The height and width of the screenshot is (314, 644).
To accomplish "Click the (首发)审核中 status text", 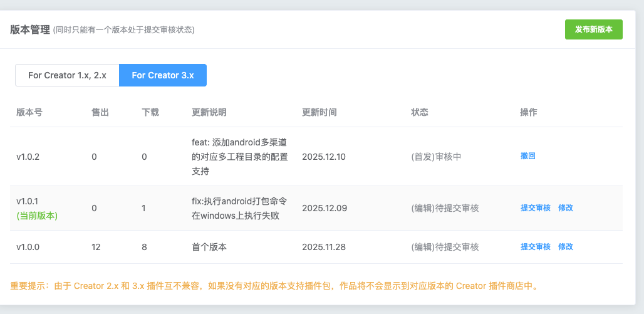I will pyautogui.click(x=436, y=157).
